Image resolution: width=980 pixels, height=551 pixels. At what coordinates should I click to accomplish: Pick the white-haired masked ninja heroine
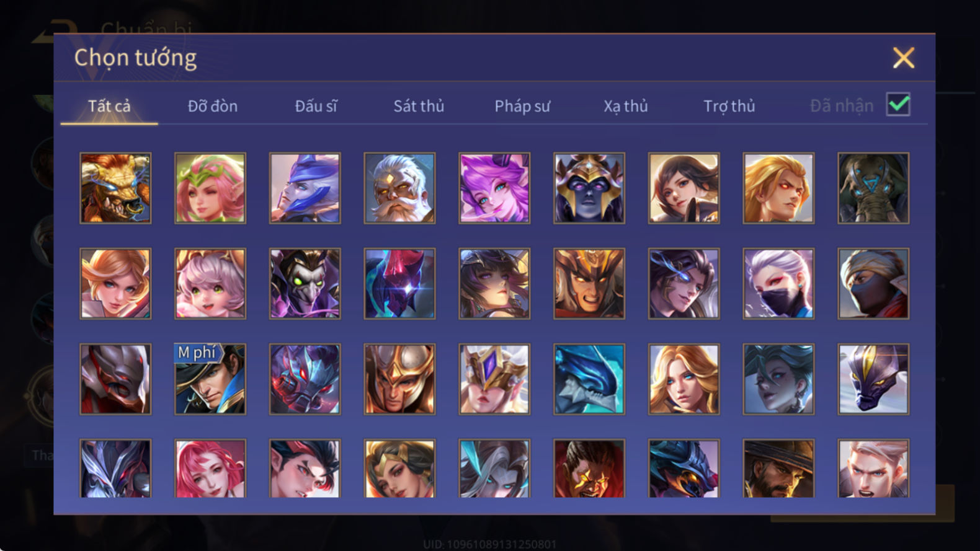click(778, 284)
